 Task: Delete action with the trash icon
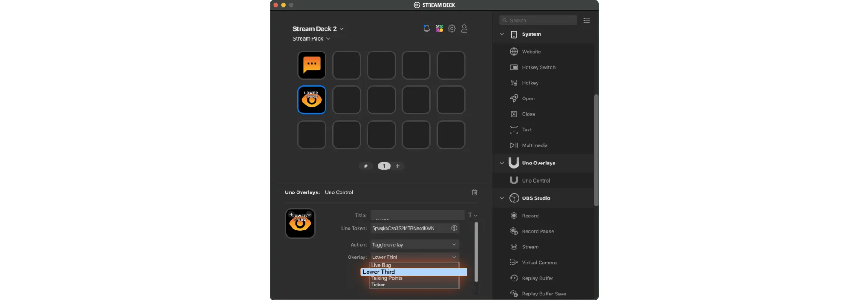pos(475,192)
